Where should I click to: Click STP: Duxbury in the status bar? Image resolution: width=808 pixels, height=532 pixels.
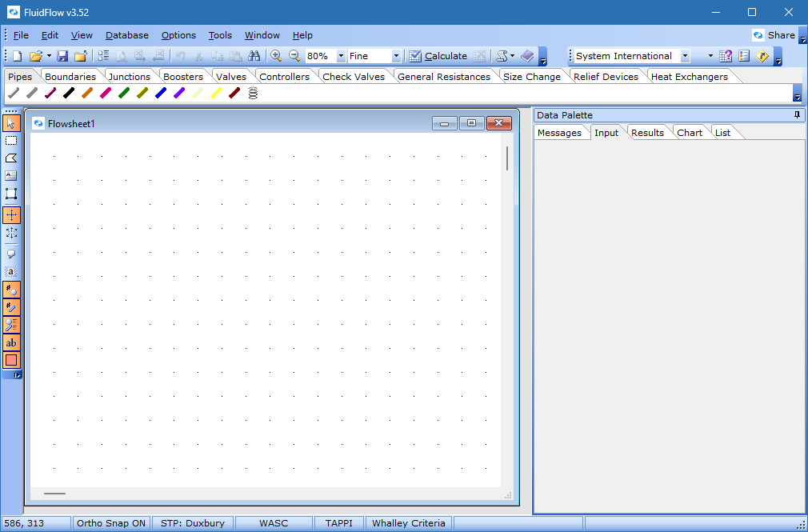(193, 523)
